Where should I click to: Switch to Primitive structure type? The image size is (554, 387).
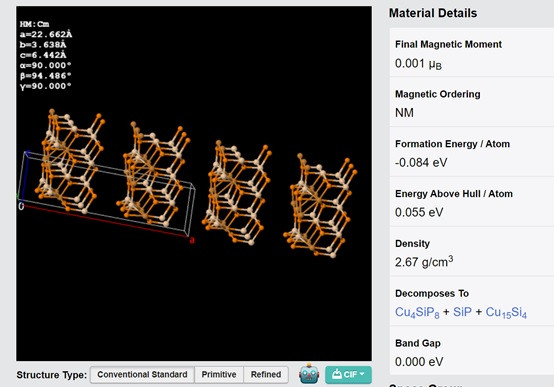(x=219, y=375)
